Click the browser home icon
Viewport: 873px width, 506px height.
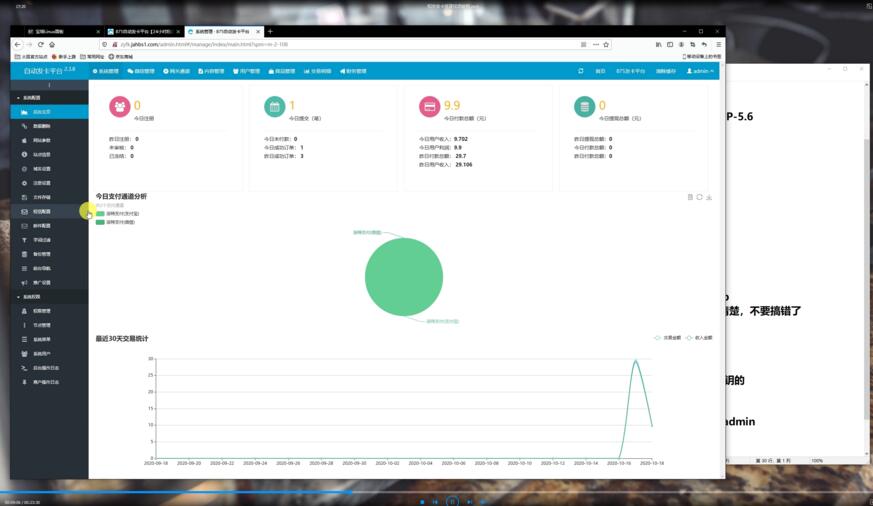pos(52,44)
